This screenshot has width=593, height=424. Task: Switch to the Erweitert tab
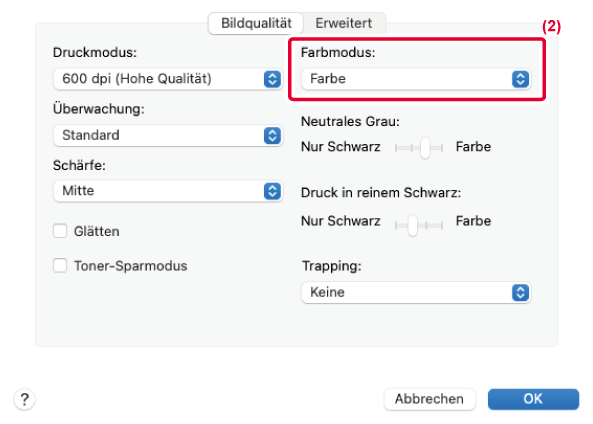(344, 23)
